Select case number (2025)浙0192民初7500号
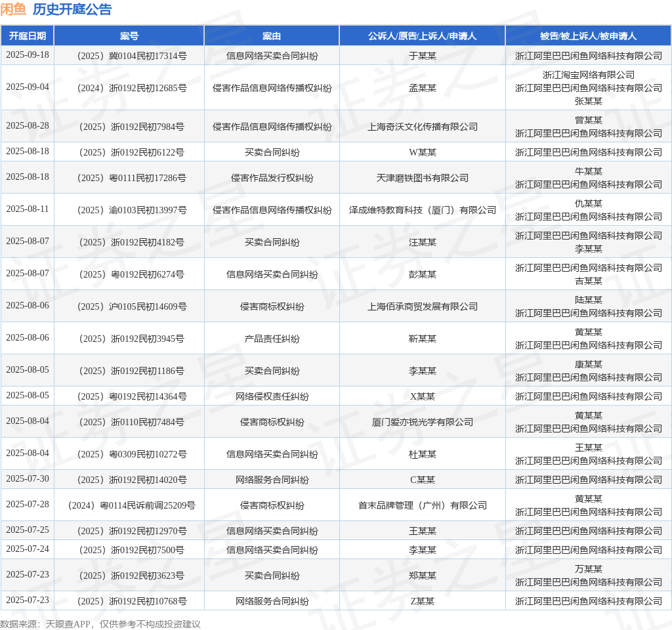Screen dimensions: 672x630 [x=132, y=550]
